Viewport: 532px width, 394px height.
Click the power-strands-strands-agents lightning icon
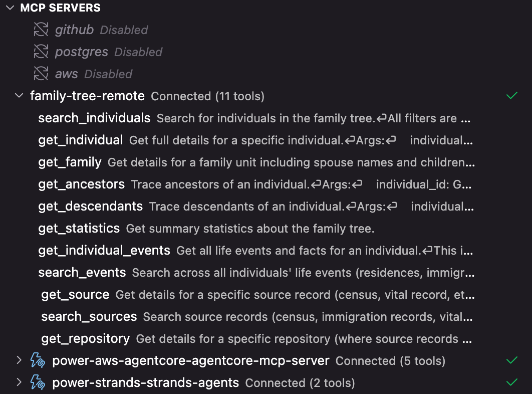pyautogui.click(x=38, y=382)
